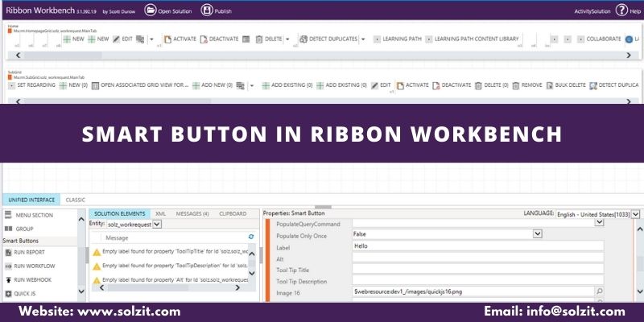This screenshot has height=322, width=644.
Task: Open the XML tab
Action: point(160,213)
